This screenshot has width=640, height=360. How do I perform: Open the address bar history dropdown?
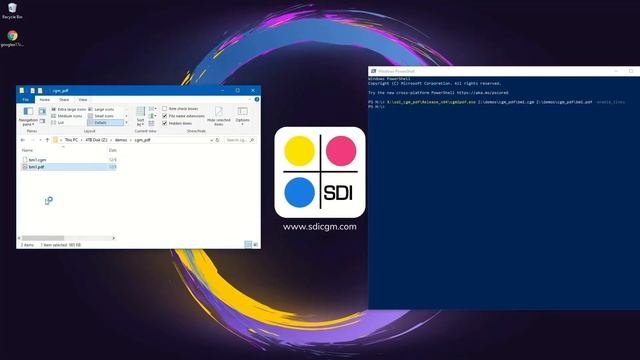(x=211, y=140)
